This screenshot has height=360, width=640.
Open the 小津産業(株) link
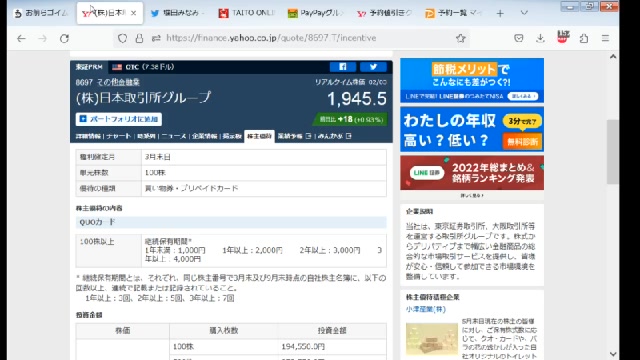[426, 309]
